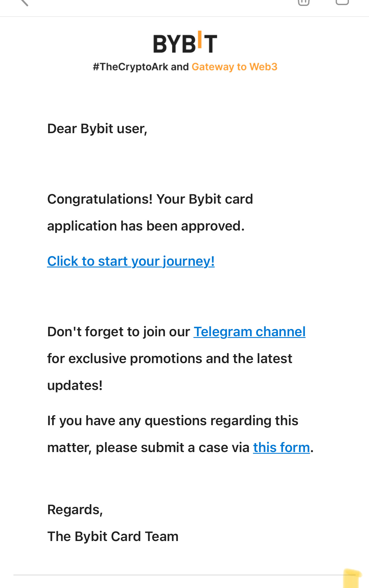Tap the 'If you have any questions' line
The width and height of the screenshot is (369, 588).
[x=173, y=421]
